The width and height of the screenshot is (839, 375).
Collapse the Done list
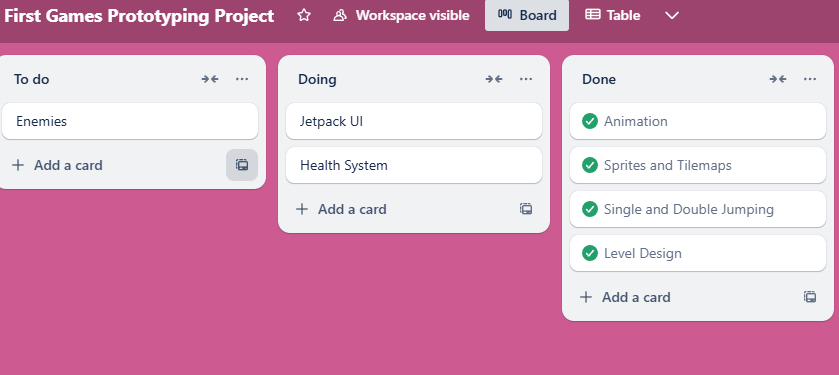[x=778, y=79]
